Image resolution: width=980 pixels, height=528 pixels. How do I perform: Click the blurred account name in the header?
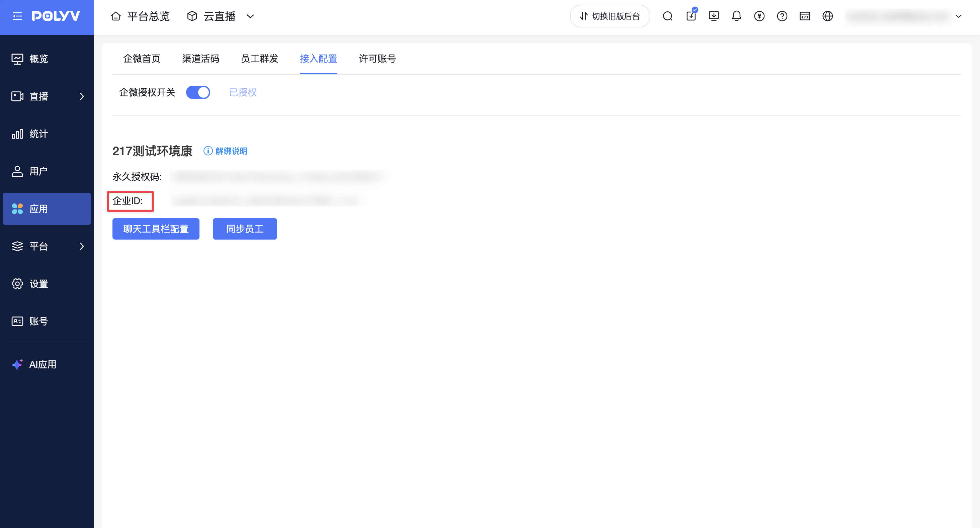point(899,16)
